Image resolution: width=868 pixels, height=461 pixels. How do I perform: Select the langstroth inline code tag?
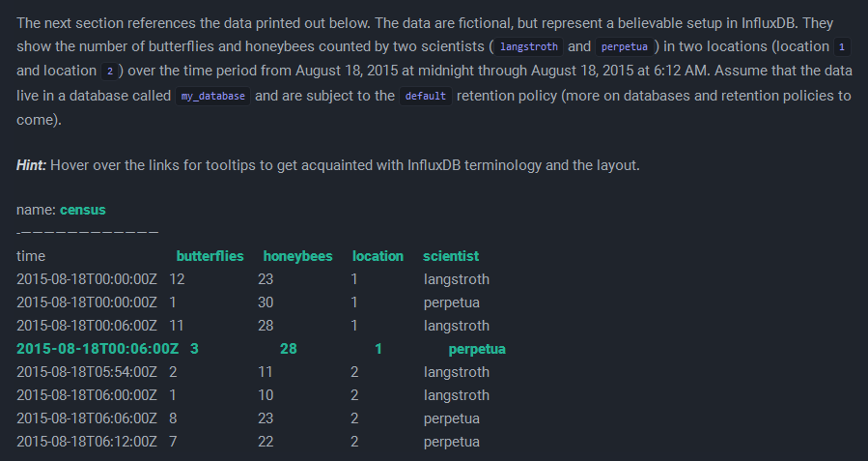coord(529,47)
